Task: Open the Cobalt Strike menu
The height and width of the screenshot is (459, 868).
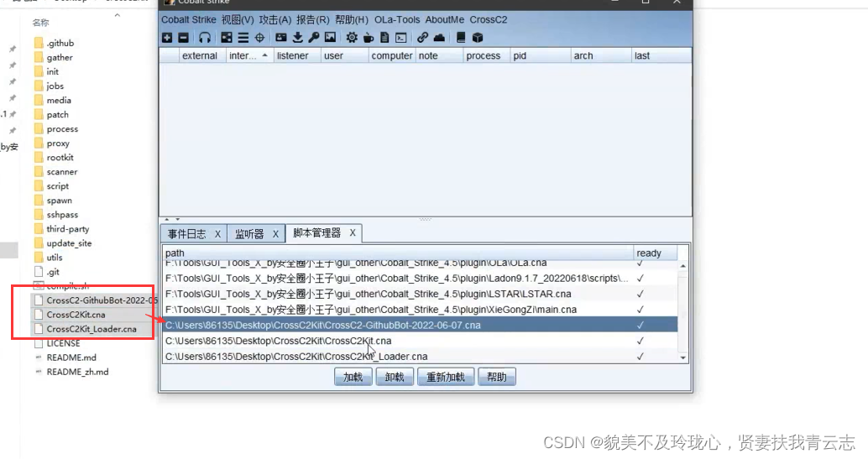Action: click(x=189, y=20)
